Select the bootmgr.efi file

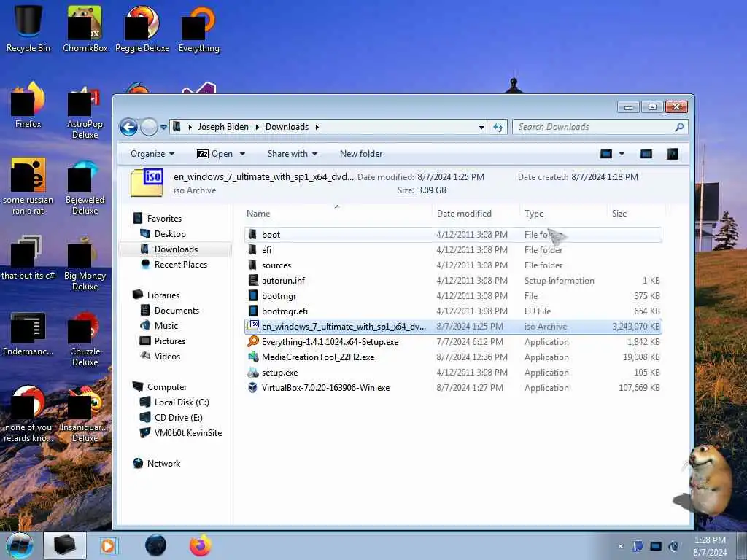pyautogui.click(x=452, y=311)
